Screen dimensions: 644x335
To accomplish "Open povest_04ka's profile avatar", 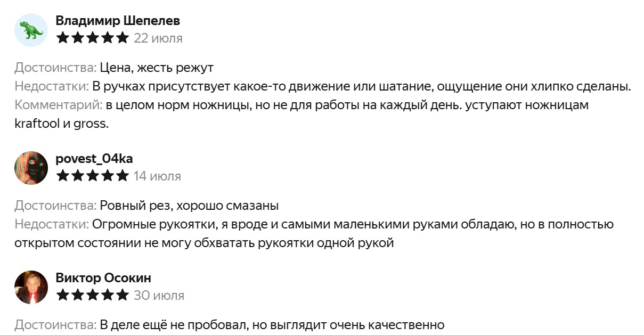I will 31,168.
